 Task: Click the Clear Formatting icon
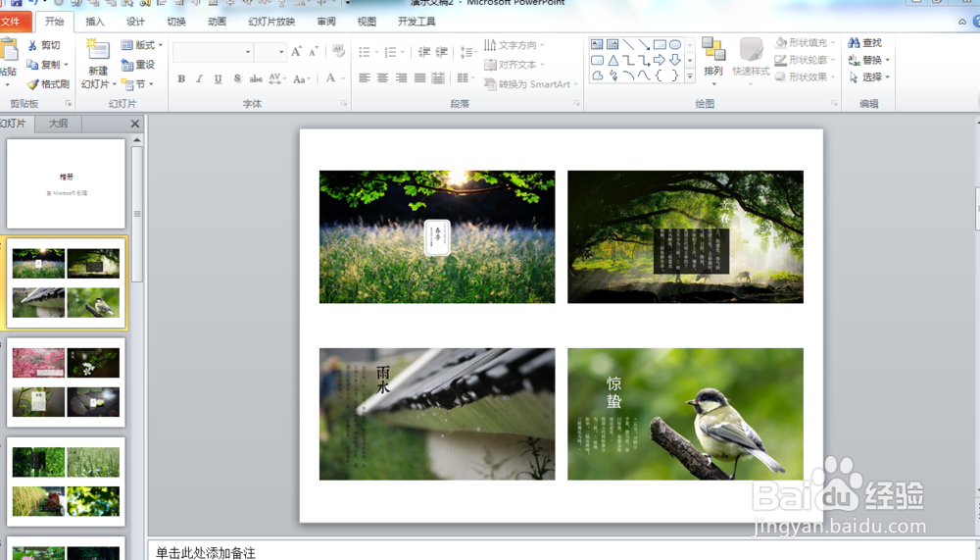pyautogui.click(x=338, y=51)
